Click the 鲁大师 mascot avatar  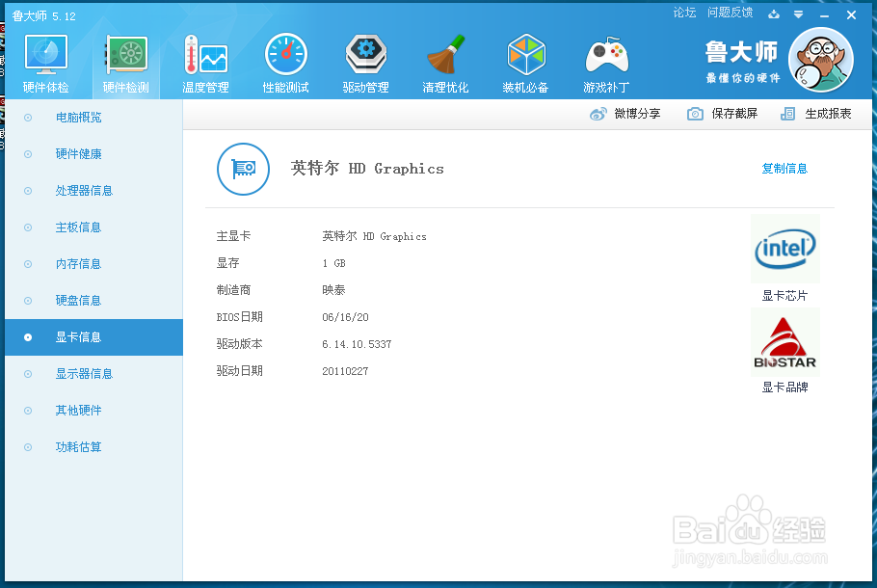(x=820, y=60)
